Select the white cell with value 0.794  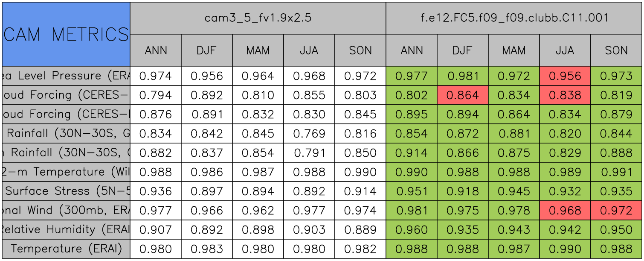[x=155, y=95]
